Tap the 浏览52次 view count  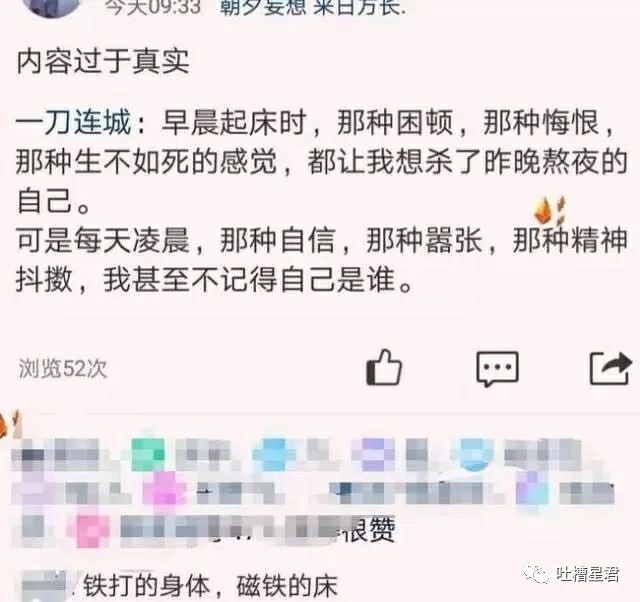62,369
